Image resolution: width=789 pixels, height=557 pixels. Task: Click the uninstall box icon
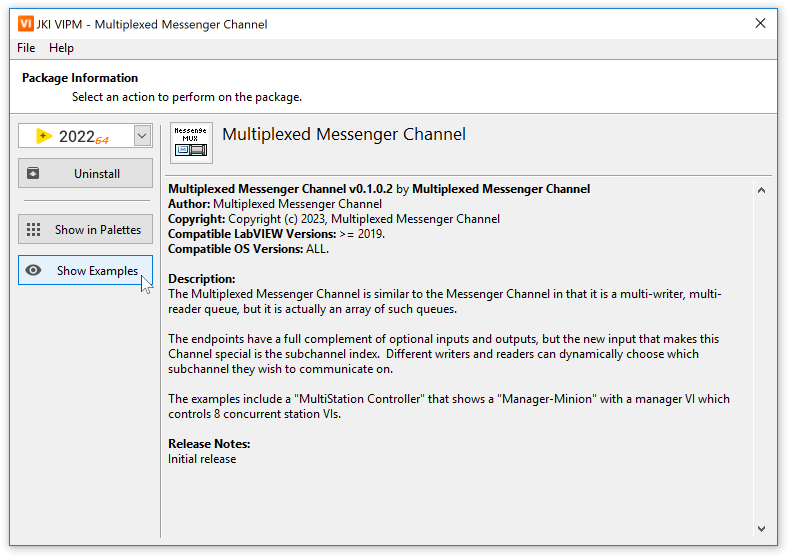point(33,173)
